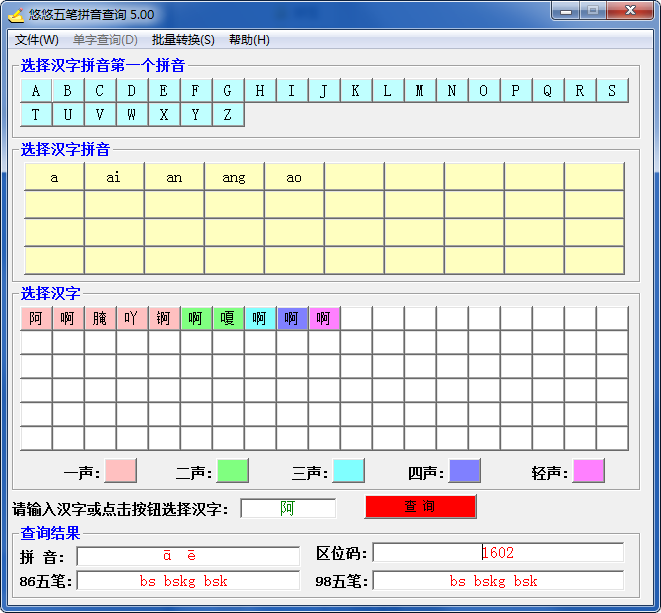Select the pinyin 'ao' cell
The image size is (661, 613).
pyautogui.click(x=294, y=177)
